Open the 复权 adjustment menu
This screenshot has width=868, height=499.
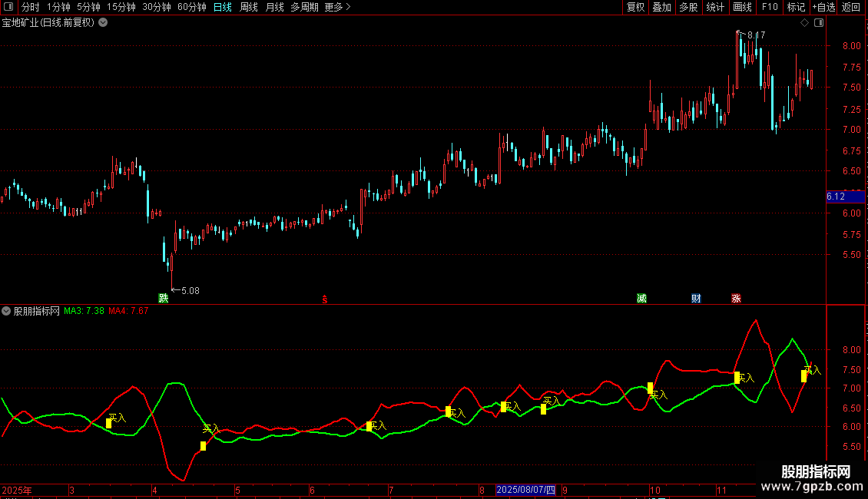tap(635, 7)
